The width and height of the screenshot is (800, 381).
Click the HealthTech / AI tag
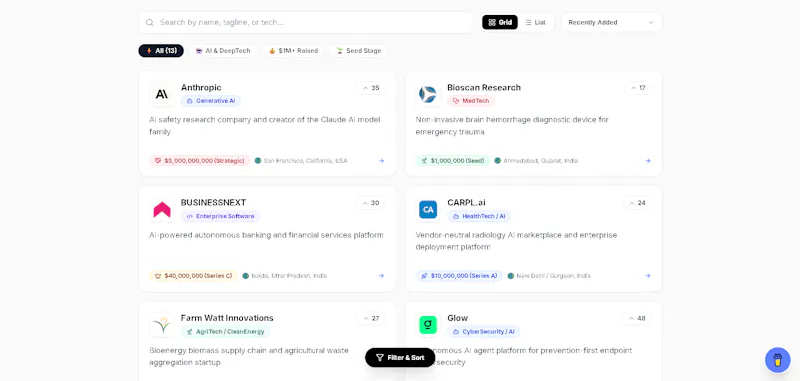(479, 216)
